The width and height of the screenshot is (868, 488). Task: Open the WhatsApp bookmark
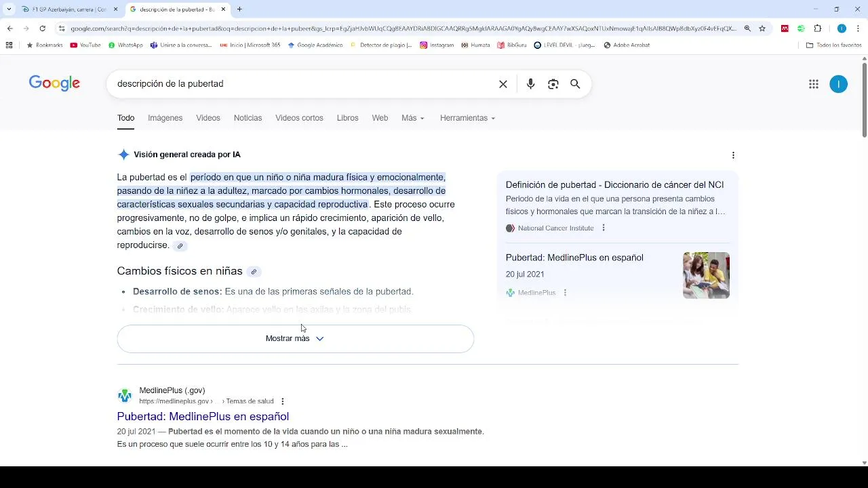(125, 45)
